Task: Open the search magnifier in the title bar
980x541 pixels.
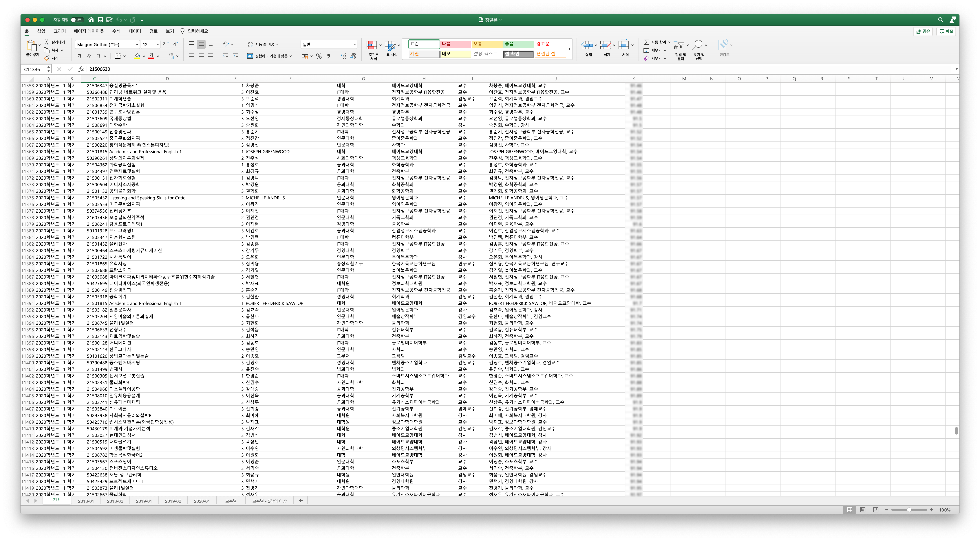Action: pos(940,20)
